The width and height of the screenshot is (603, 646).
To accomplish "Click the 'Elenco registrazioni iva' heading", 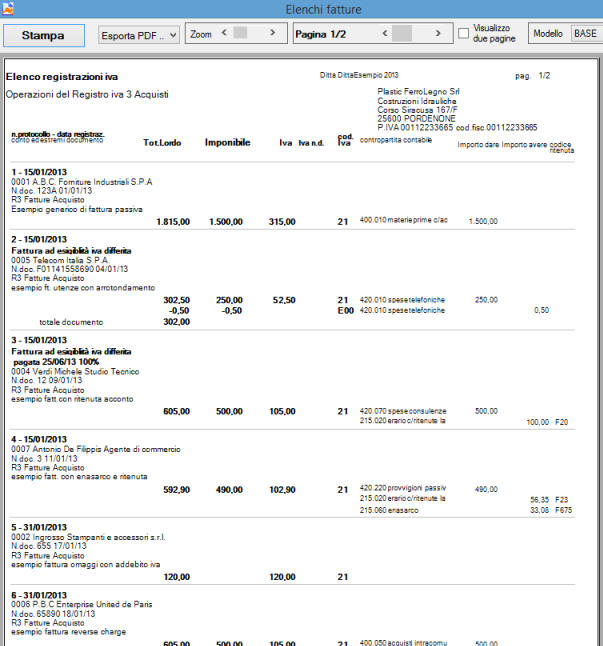I will click(x=62, y=77).
